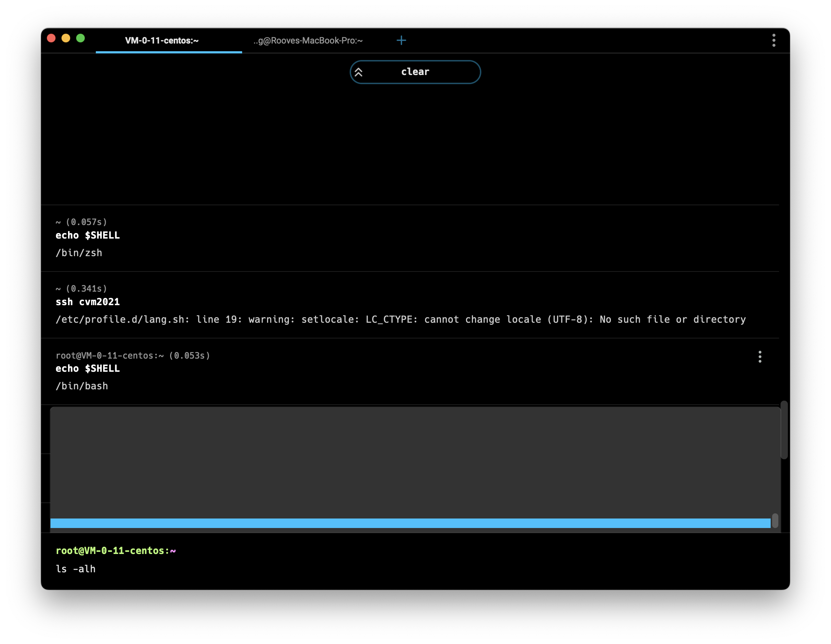The height and width of the screenshot is (644, 831).
Task: Click the double-chevron collapse icon beside clear
Action: point(358,72)
